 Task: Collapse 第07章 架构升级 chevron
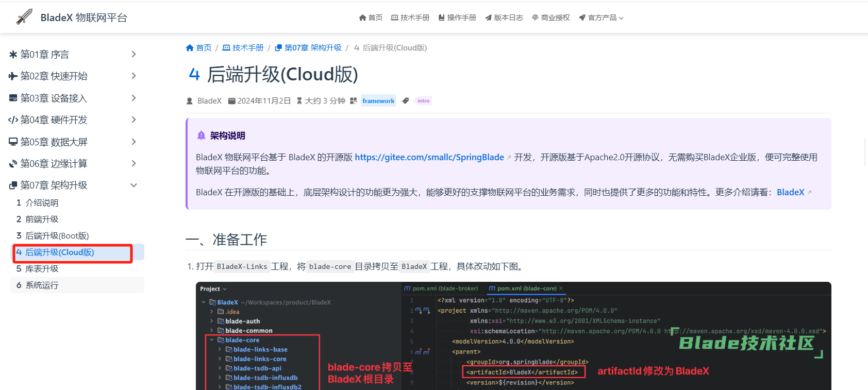(x=134, y=185)
